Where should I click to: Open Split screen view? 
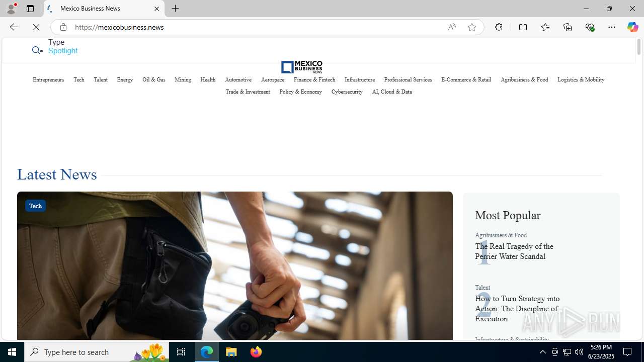coord(523,27)
